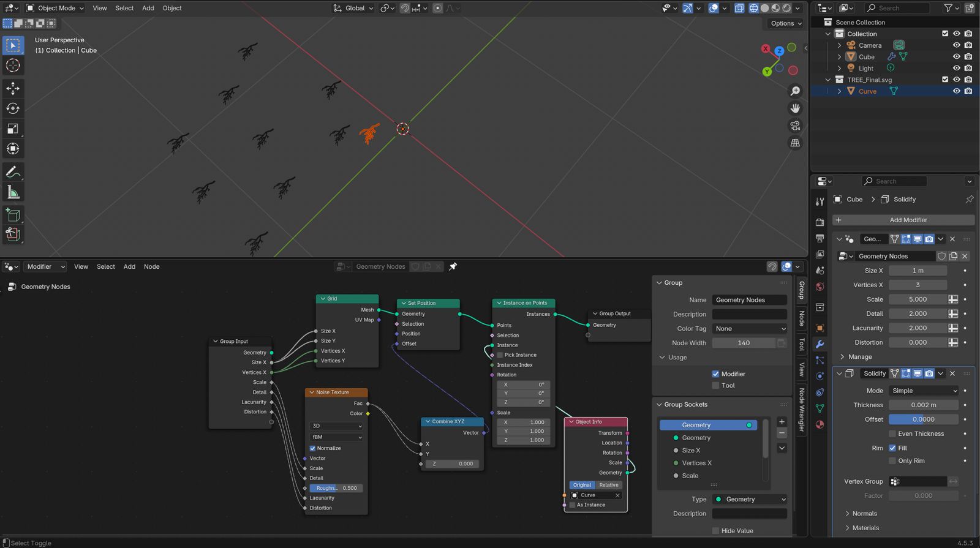Select the Move tool in viewport toolbar
Screen dimensions: 980x548
(13, 88)
